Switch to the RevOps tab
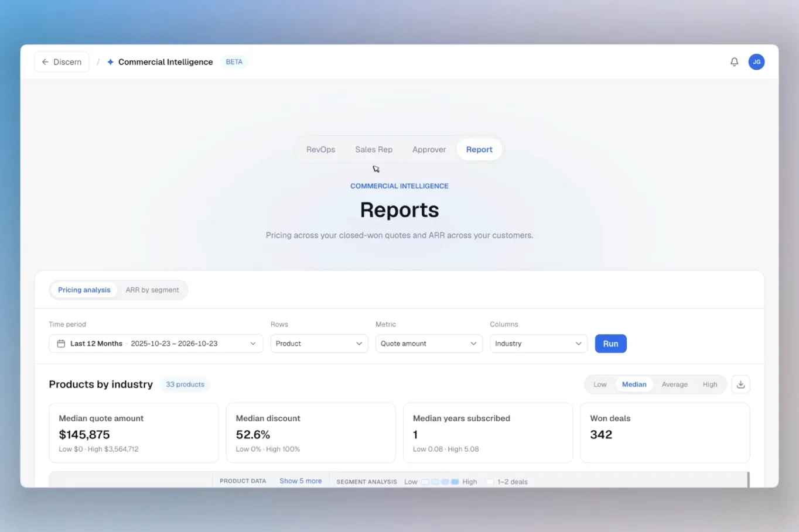This screenshot has height=532, width=799. 320,150
